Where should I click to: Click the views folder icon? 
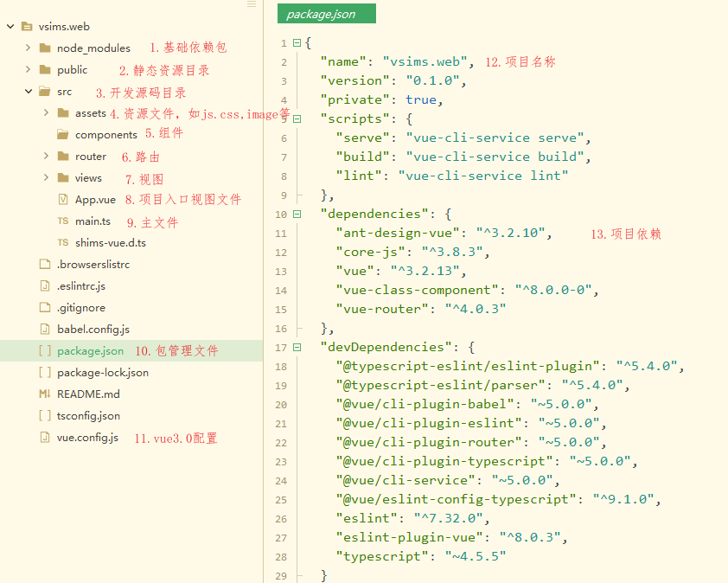click(63, 177)
